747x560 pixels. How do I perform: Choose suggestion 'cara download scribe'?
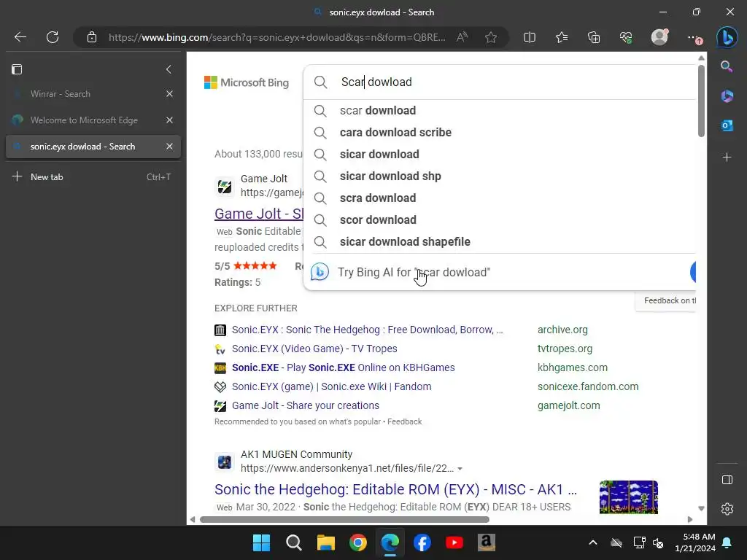(x=499, y=133)
